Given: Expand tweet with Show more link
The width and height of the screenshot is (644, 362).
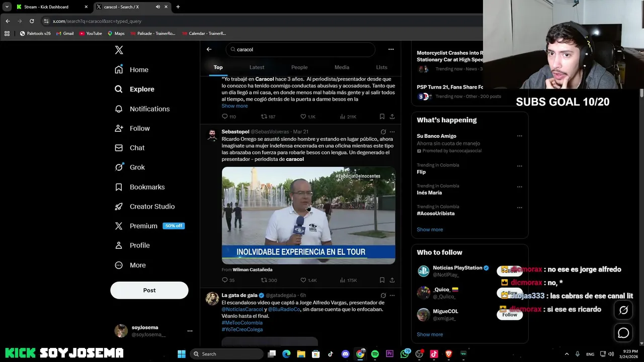Looking at the screenshot, I should (234, 106).
